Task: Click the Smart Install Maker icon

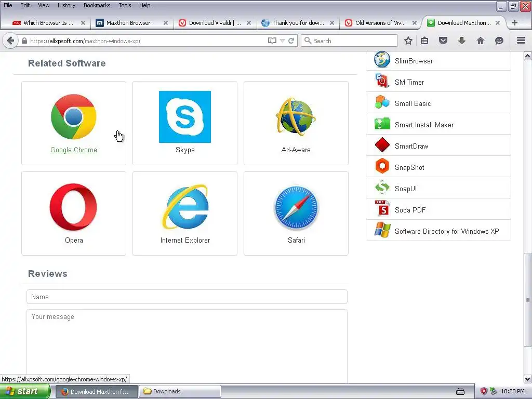Action: (x=382, y=124)
